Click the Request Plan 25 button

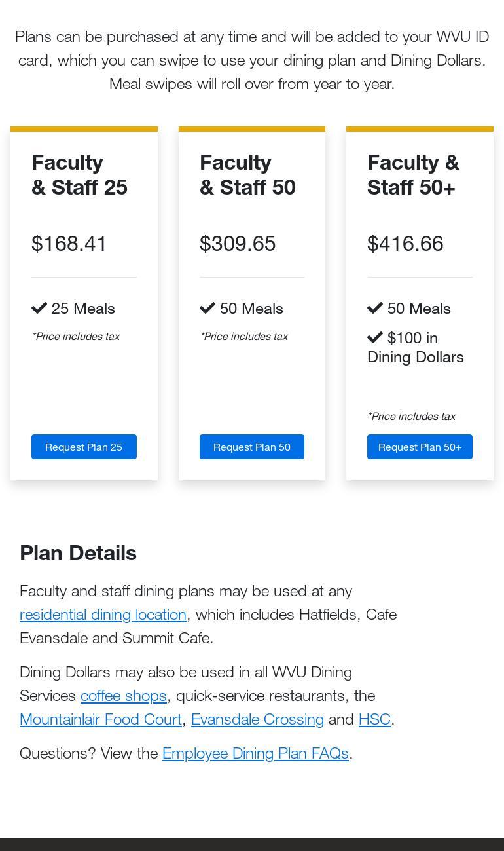[84, 447]
